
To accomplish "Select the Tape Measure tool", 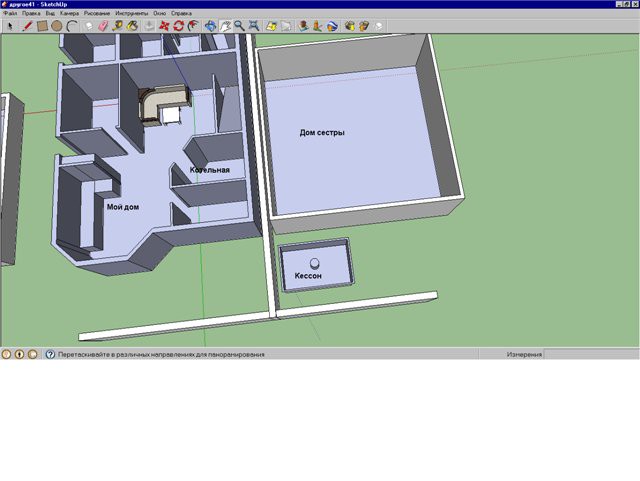I will [118, 26].
